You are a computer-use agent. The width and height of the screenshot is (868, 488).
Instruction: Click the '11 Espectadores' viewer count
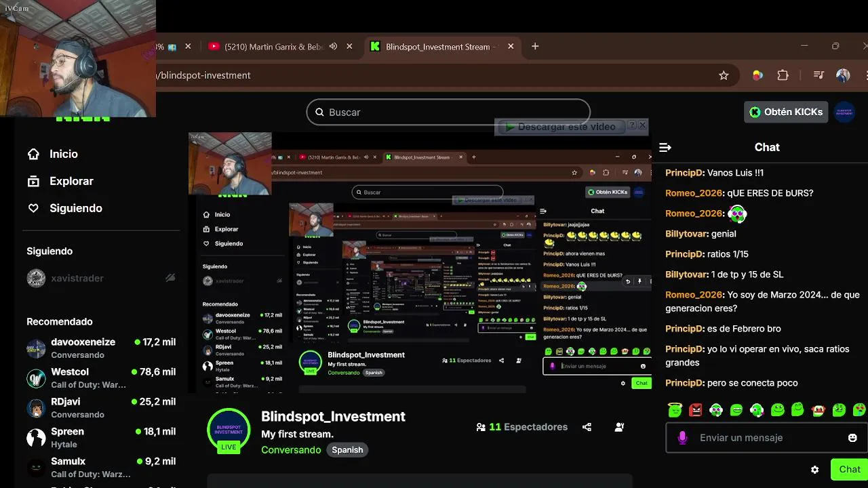coord(521,427)
